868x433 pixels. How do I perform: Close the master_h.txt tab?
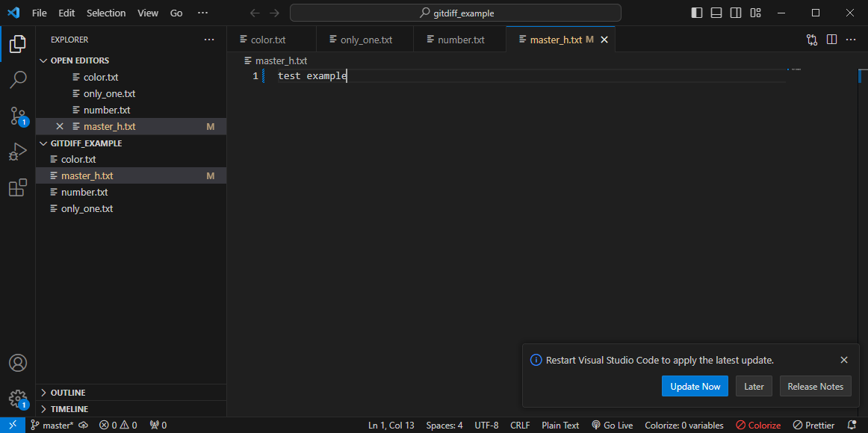[x=604, y=40]
